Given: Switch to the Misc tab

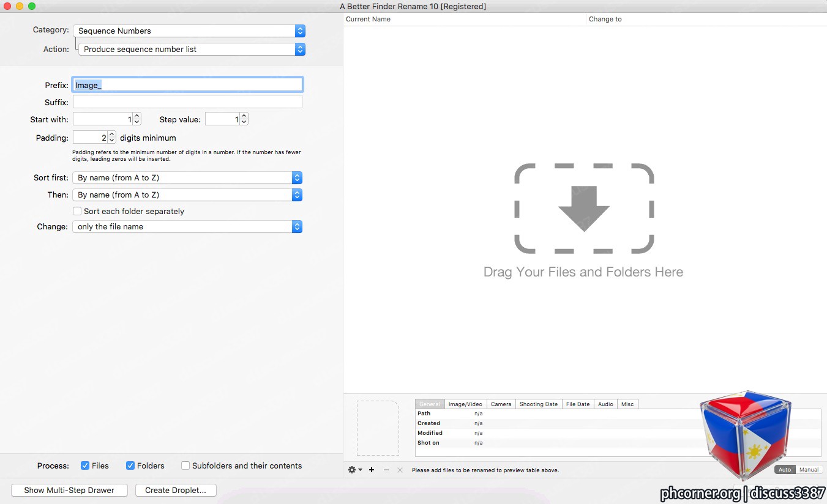Looking at the screenshot, I should pos(627,404).
